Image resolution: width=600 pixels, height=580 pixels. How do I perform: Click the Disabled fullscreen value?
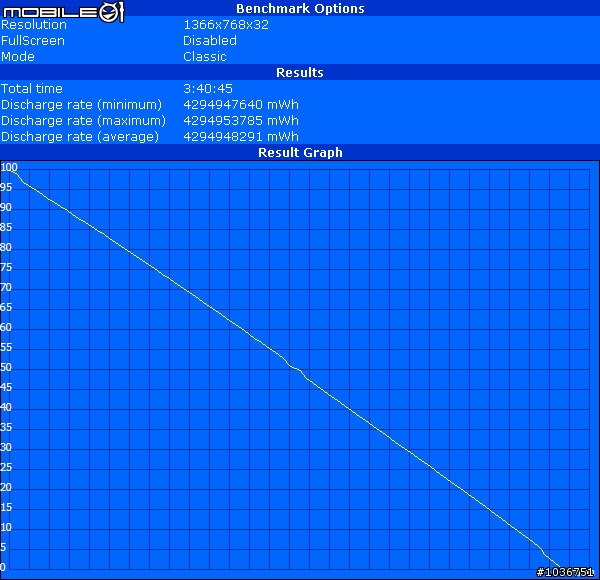(210, 41)
